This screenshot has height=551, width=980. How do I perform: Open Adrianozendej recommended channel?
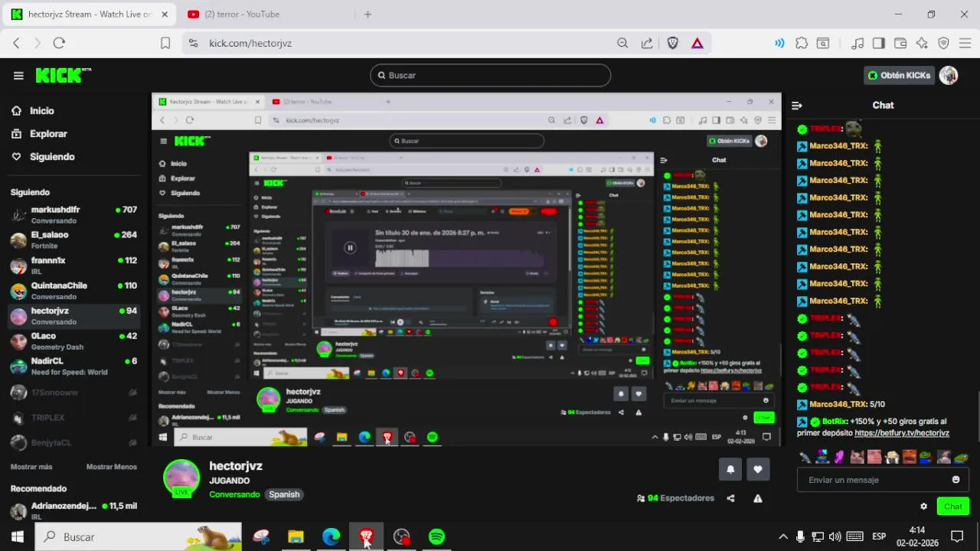(73, 511)
